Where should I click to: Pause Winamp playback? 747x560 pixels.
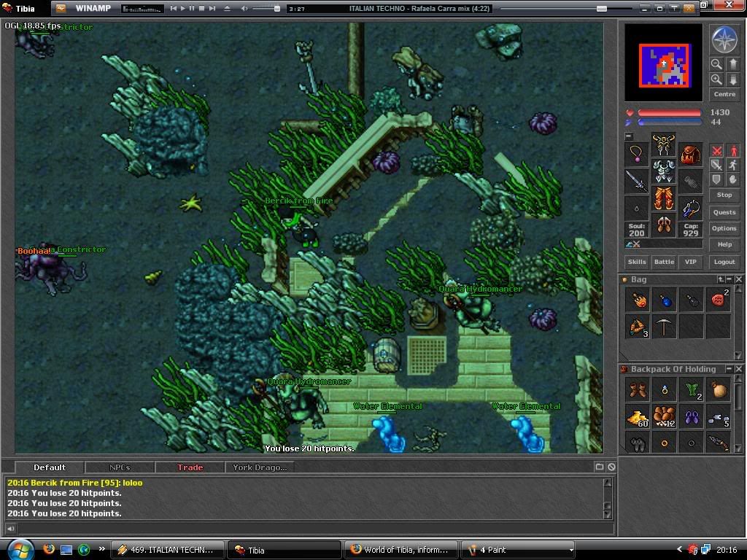tap(192, 8)
